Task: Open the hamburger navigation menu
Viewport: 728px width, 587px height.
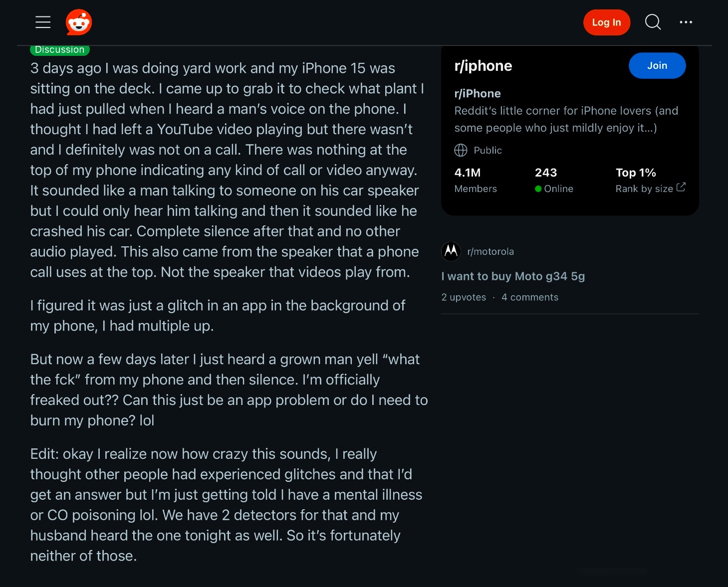Action: [x=43, y=22]
